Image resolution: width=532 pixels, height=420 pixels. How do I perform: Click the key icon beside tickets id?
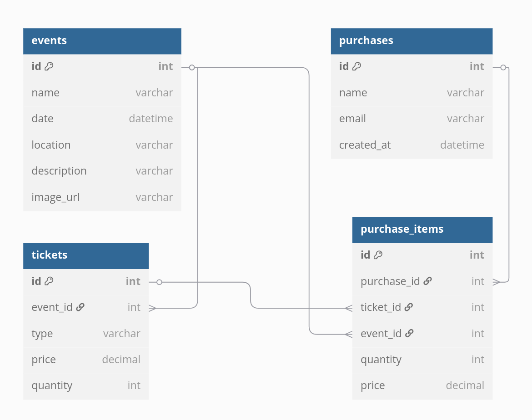49,281
